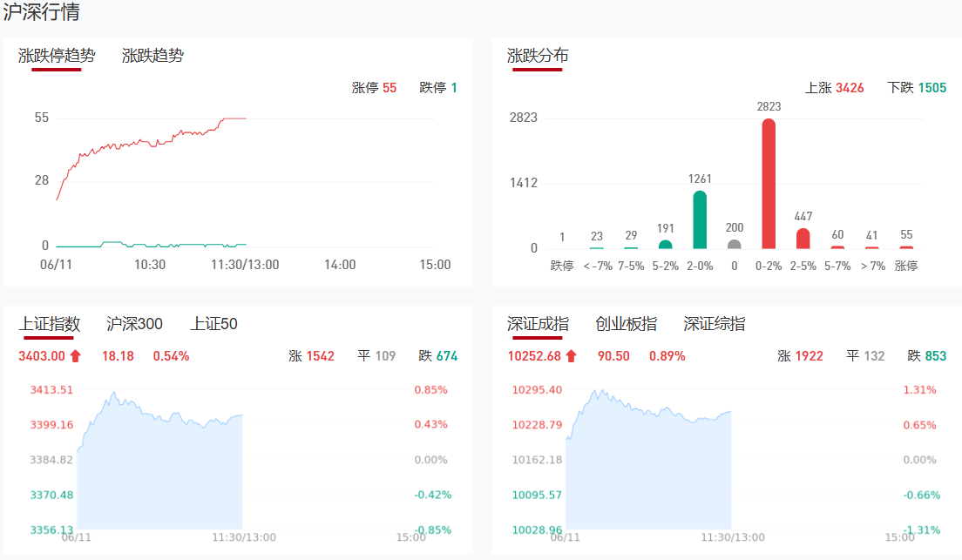The width and height of the screenshot is (962, 560).
Task: Switch to the 涨跌趋势 tab
Action: click(x=152, y=56)
